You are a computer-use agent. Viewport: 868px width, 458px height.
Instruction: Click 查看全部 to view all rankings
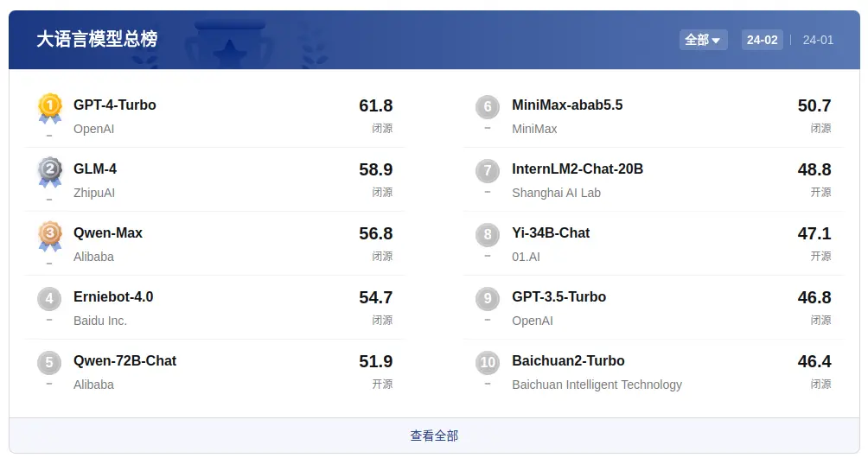click(434, 436)
